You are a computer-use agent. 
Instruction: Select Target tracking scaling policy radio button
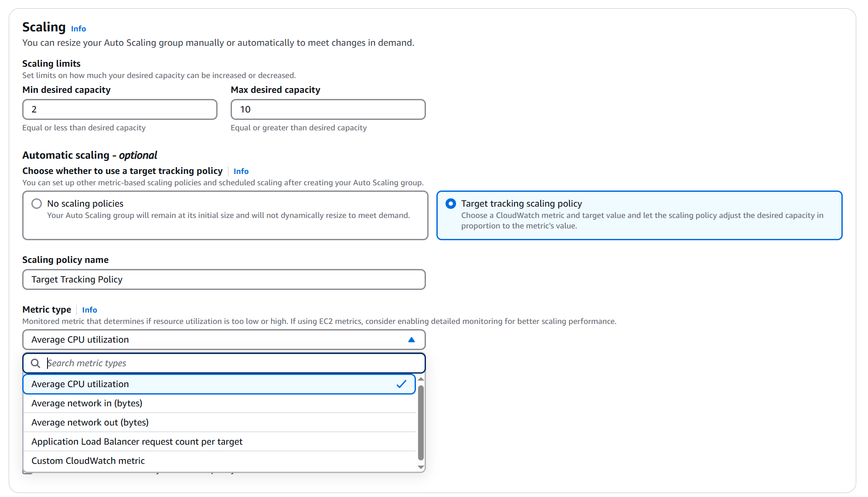451,204
